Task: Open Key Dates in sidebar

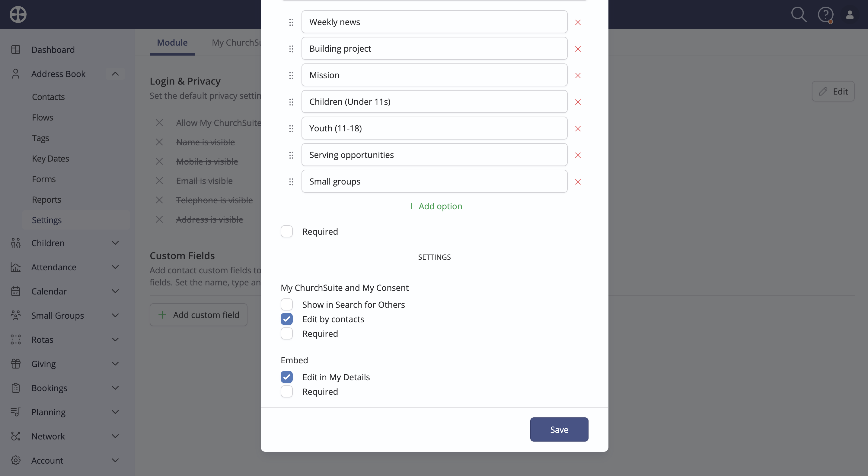Action: click(x=50, y=159)
